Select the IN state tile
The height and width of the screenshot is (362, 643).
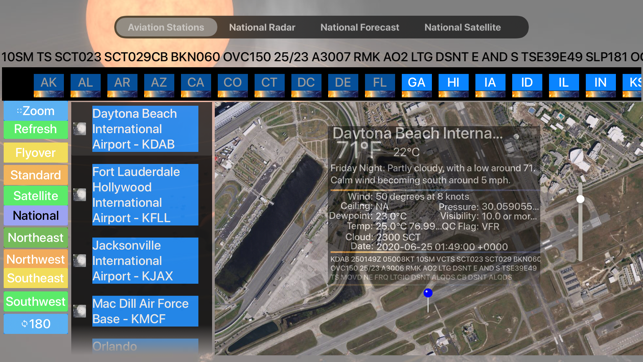(600, 85)
